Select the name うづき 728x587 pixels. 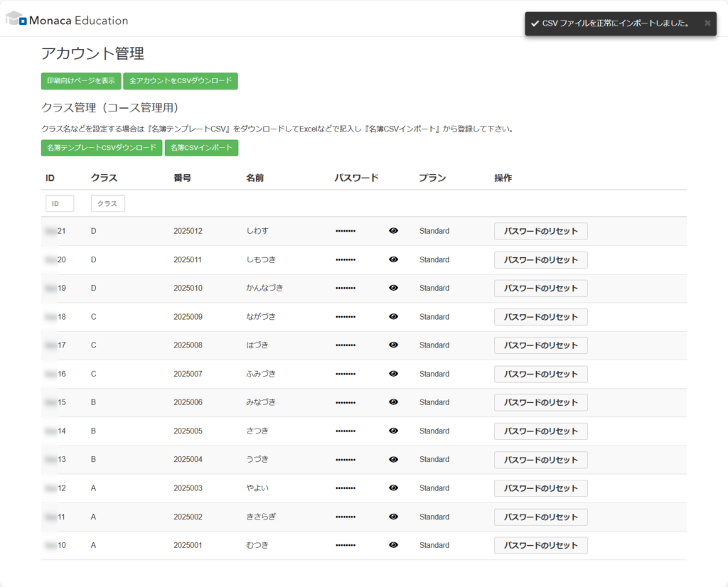pos(257,459)
